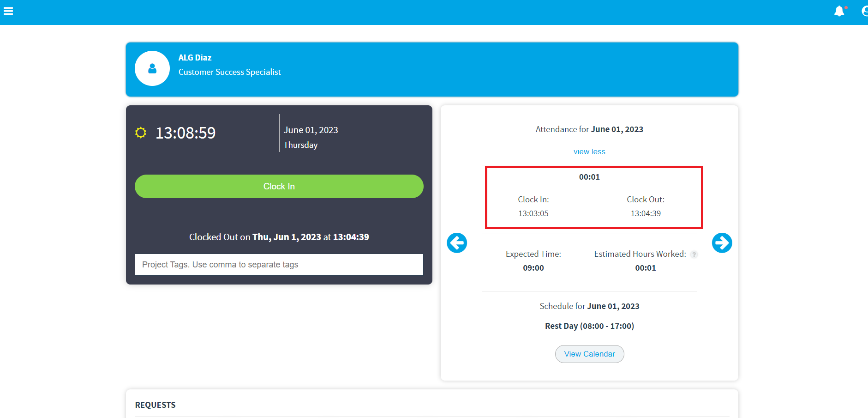Click the Estimated Hours Worked: label
868x418 pixels.
coord(640,254)
